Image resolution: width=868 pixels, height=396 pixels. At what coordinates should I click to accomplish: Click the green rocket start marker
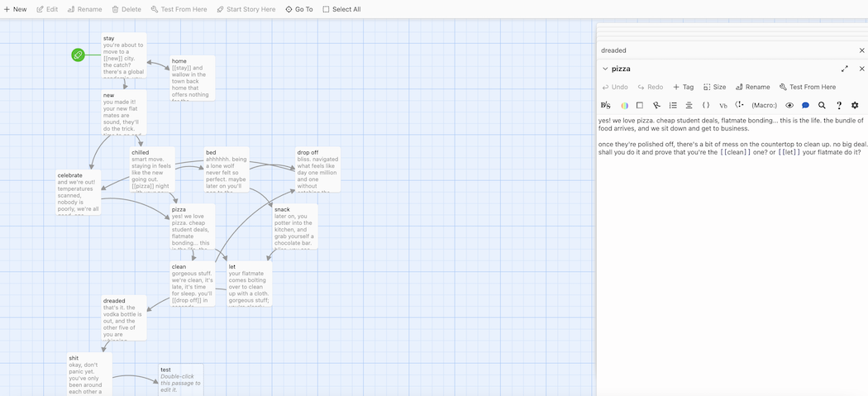[78, 55]
